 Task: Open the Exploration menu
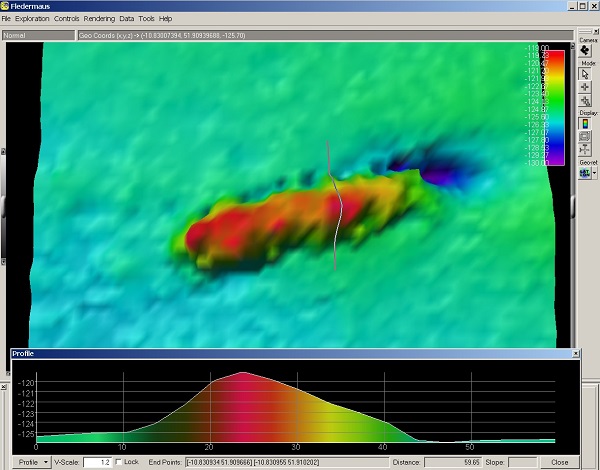[32, 18]
